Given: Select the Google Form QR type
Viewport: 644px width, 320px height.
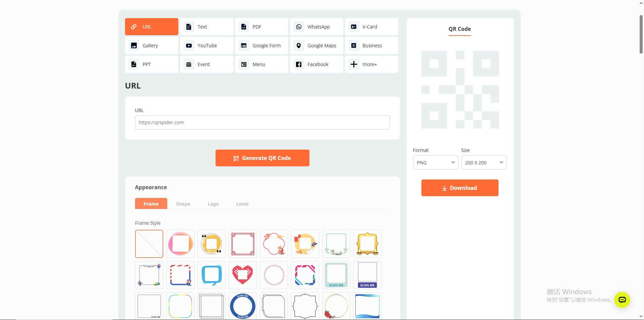Looking at the screenshot, I should [x=261, y=45].
